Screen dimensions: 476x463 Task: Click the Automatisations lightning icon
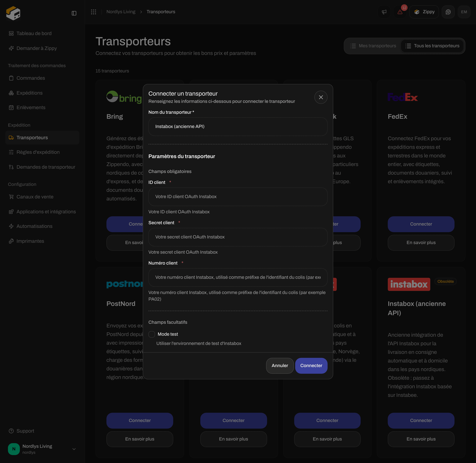[x=11, y=226]
